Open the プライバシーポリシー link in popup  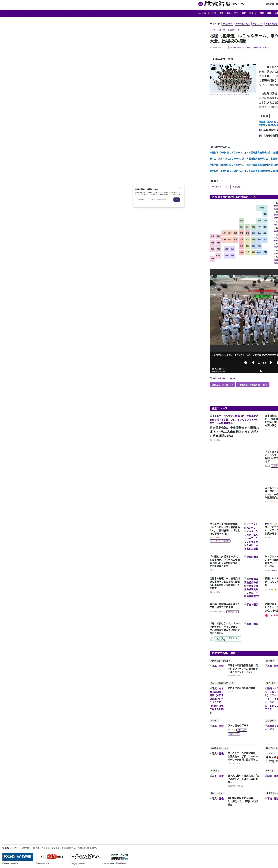tap(159, 199)
